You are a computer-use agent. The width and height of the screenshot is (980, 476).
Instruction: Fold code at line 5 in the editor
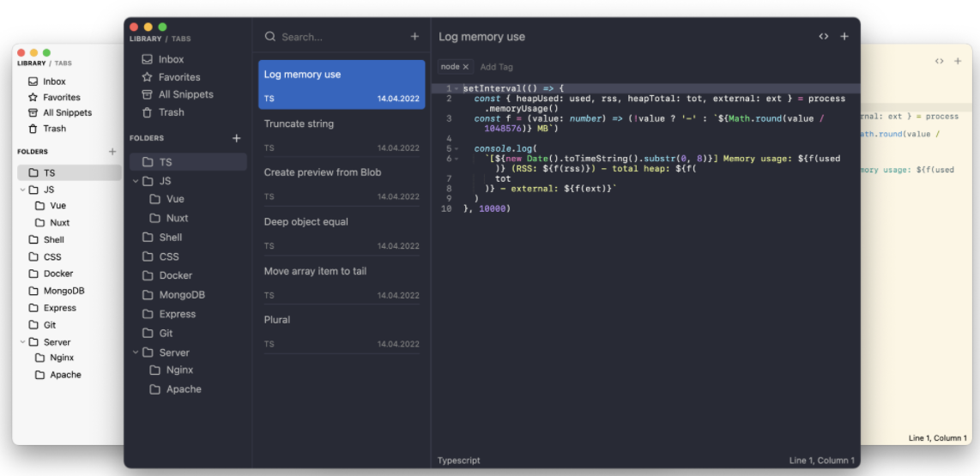tap(457, 148)
